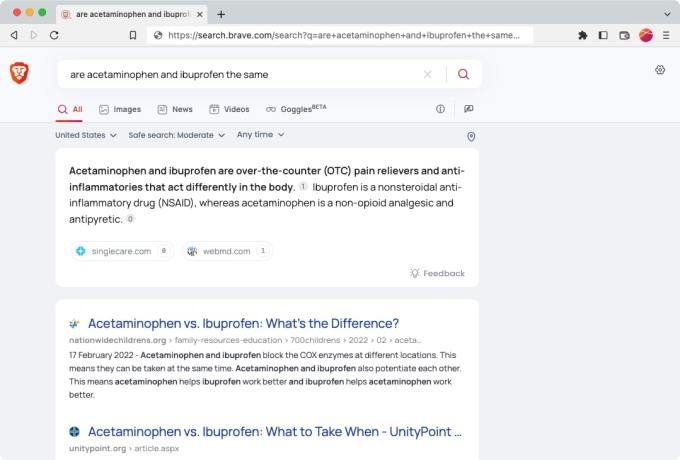The width and height of the screenshot is (680, 460).
Task: Expand the Any time filter
Action: [x=260, y=134]
